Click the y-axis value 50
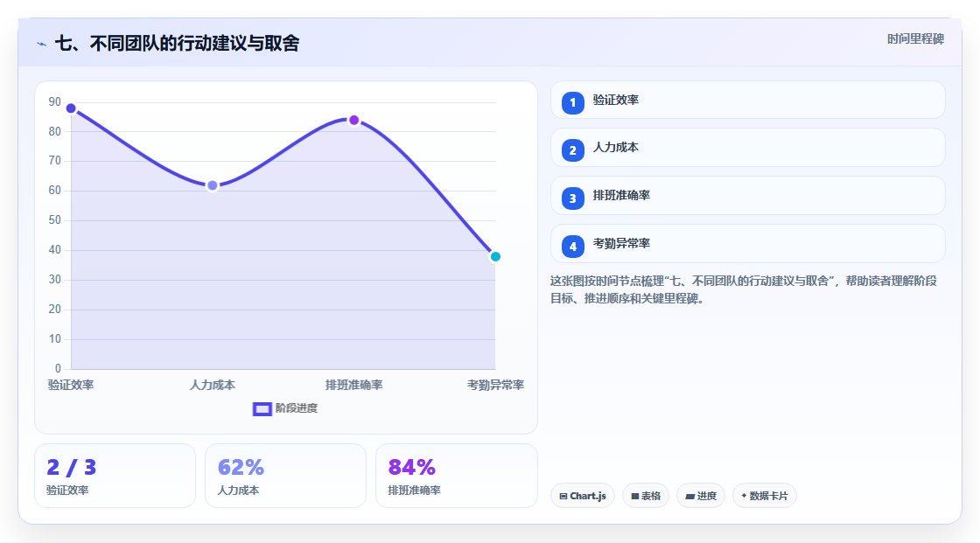Viewport: 980px width, 543px height. click(55, 220)
